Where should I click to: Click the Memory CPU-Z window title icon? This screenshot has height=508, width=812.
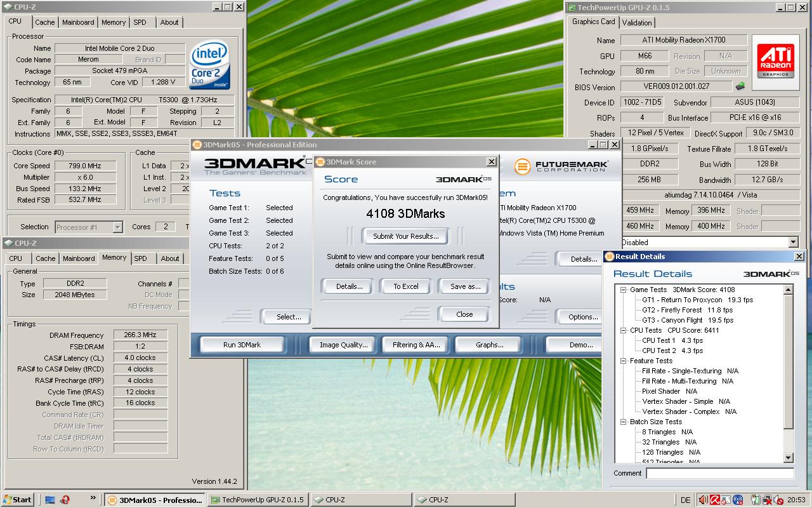click(x=8, y=243)
